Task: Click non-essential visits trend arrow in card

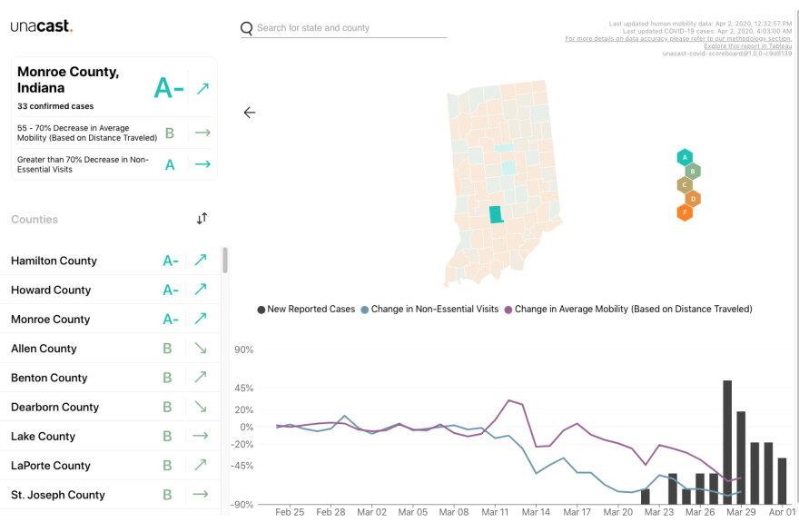Action: tap(202, 164)
